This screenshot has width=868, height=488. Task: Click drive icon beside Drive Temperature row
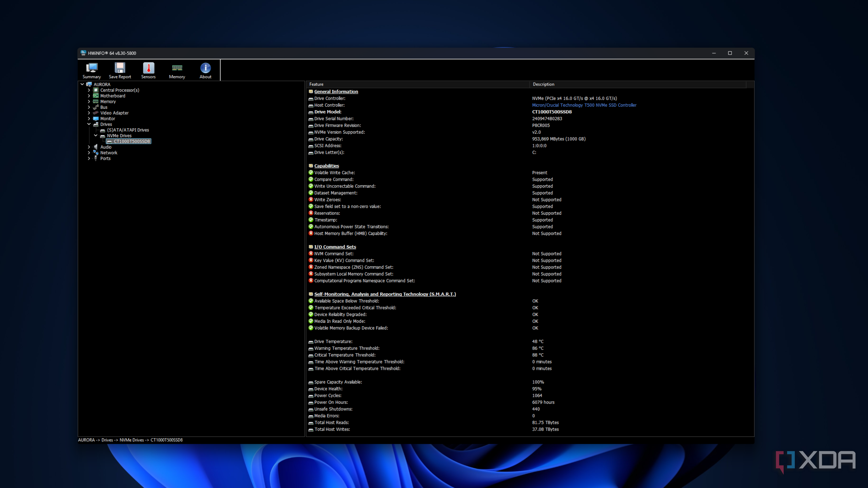coord(311,342)
